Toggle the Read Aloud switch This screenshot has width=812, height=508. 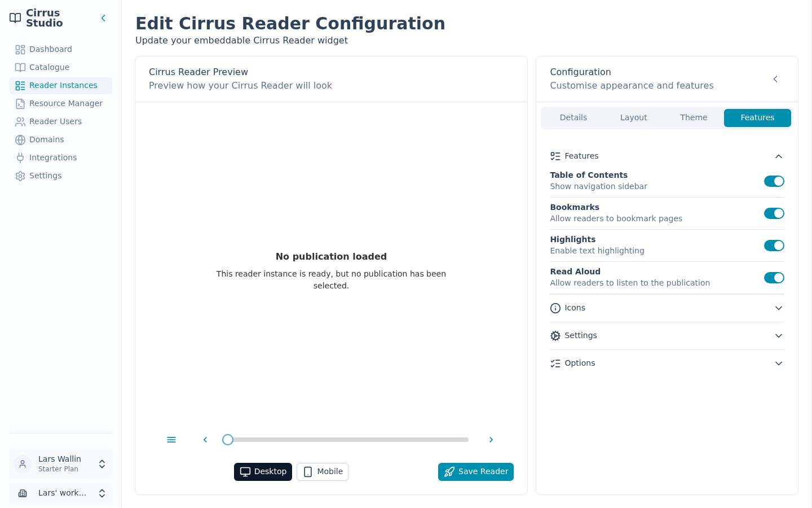[x=774, y=278]
